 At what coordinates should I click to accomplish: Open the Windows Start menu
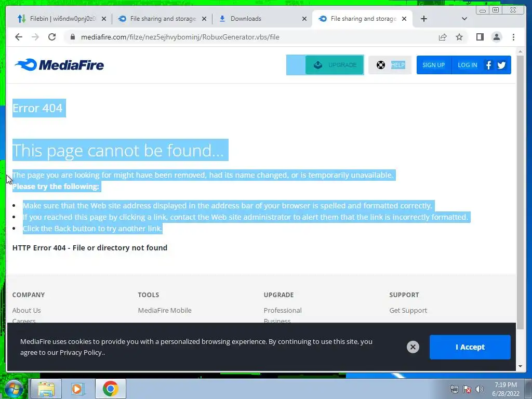(x=14, y=389)
